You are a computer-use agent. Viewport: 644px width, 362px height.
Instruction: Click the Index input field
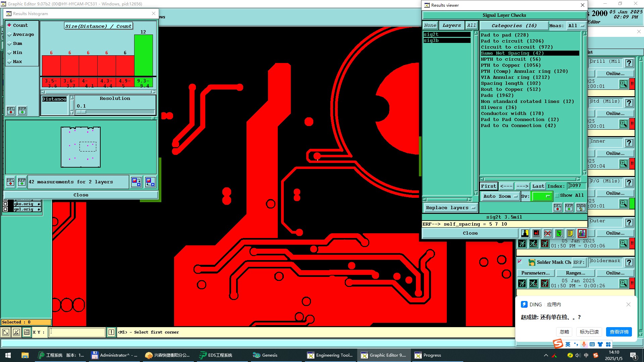[577, 186]
